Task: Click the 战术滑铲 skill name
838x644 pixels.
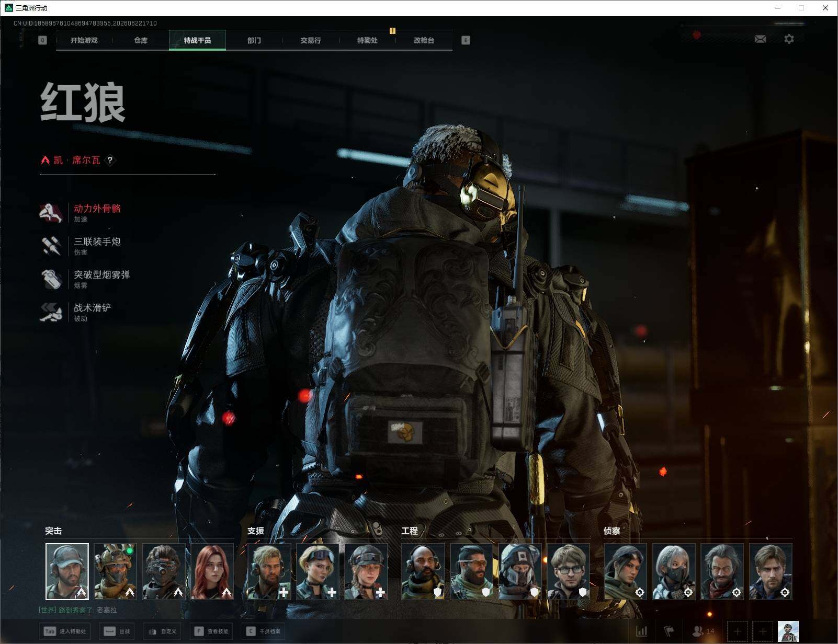Action: [93, 307]
